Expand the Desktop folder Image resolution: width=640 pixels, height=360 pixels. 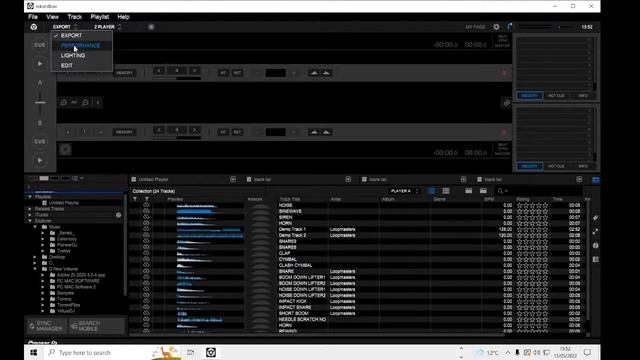click(x=35, y=257)
